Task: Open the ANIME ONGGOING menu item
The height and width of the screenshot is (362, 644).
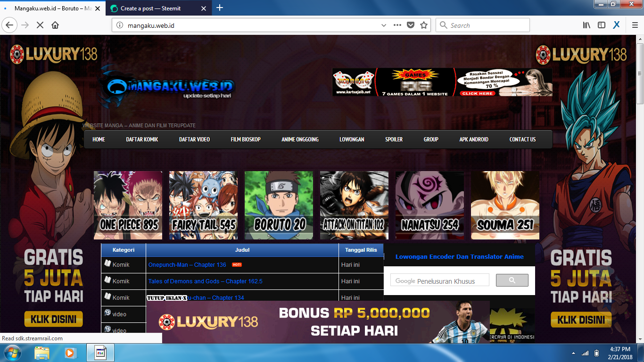Action: tap(300, 140)
